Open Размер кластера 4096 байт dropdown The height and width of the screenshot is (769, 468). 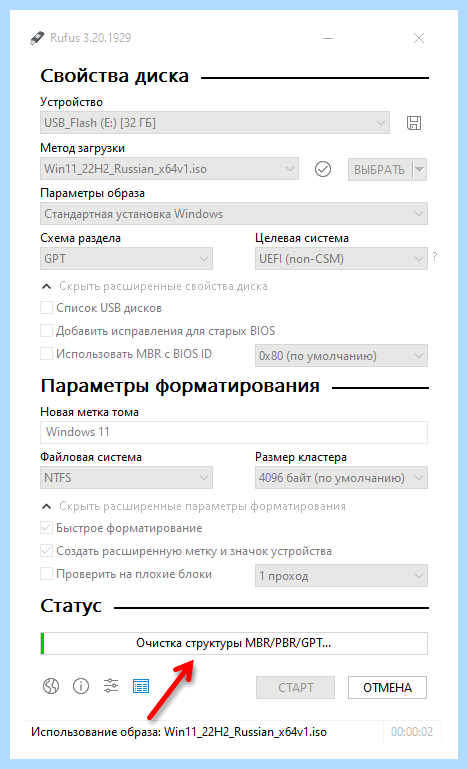[x=341, y=478]
